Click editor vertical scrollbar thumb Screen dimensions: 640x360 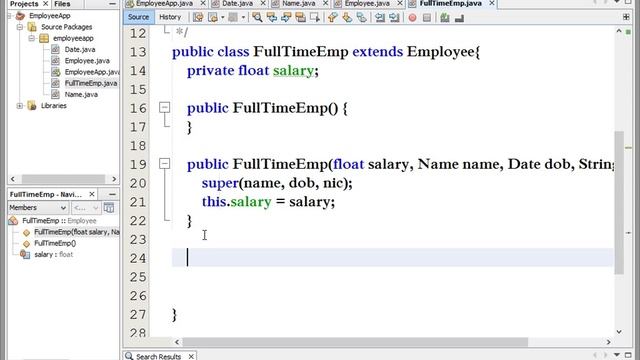tap(619, 202)
